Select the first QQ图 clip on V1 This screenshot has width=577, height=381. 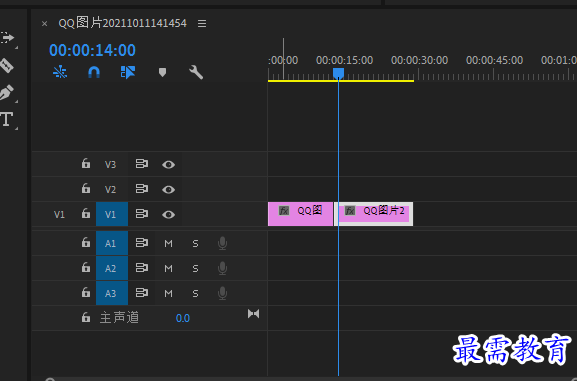click(300, 214)
